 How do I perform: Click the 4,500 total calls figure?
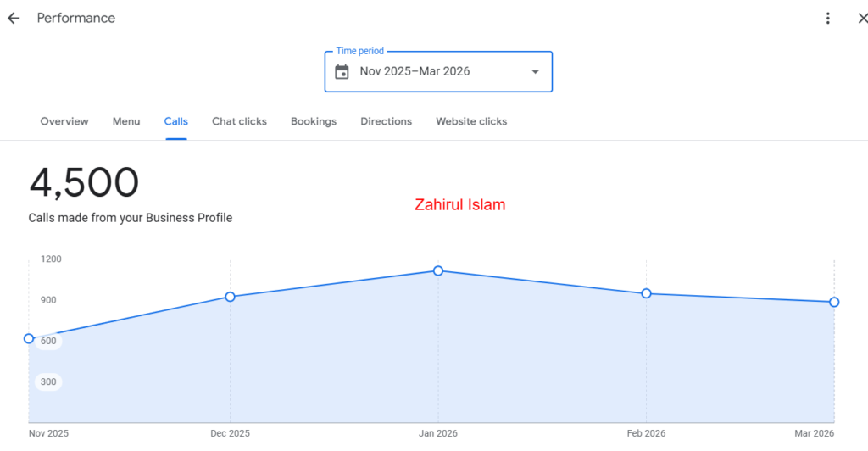click(84, 183)
